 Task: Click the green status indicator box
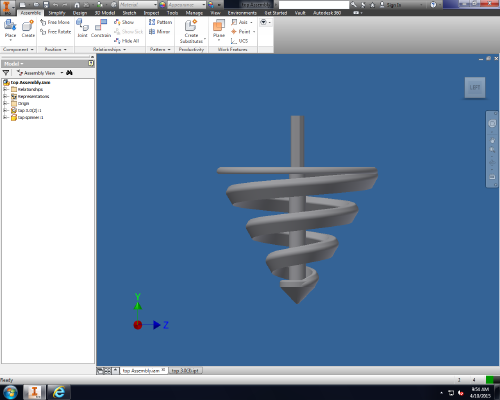pyautogui.click(x=490, y=380)
